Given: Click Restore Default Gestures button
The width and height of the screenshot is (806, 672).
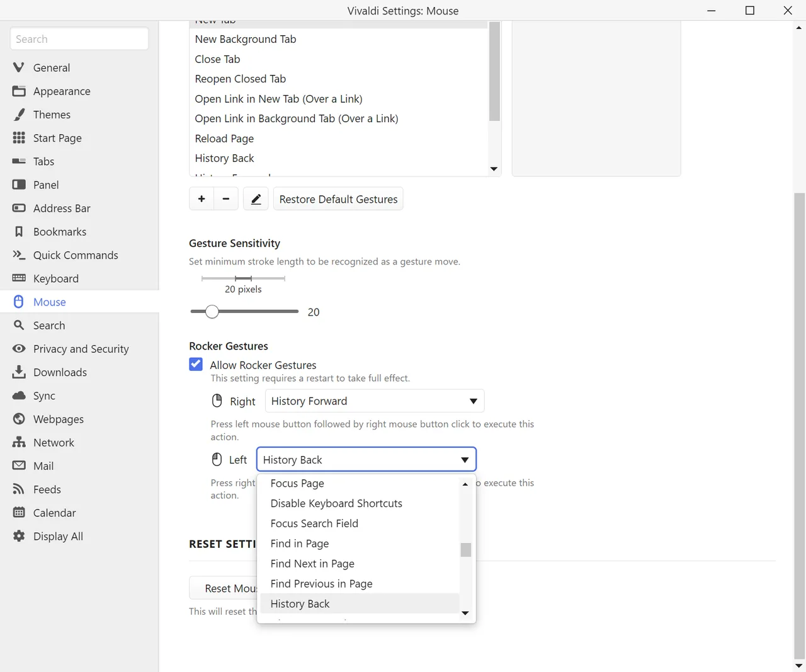Looking at the screenshot, I should pyautogui.click(x=338, y=199).
